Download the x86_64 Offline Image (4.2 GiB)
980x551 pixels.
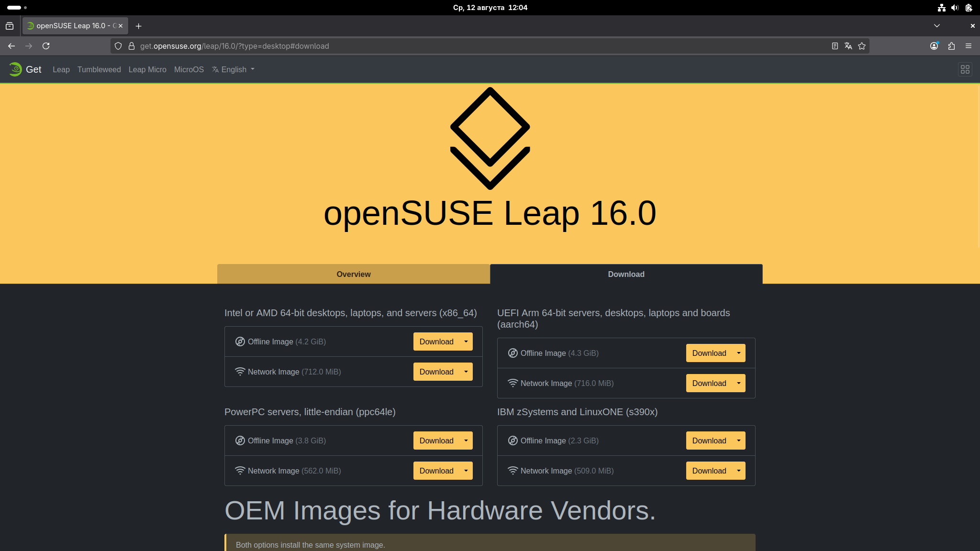tap(436, 342)
